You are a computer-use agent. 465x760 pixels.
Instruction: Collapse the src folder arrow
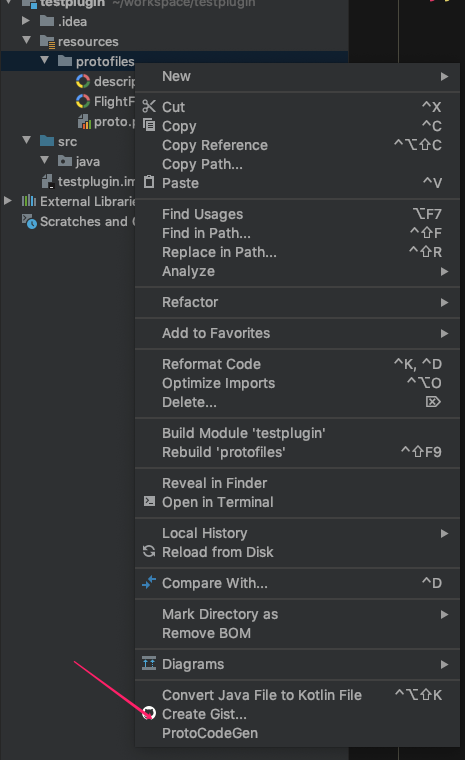click(27, 141)
